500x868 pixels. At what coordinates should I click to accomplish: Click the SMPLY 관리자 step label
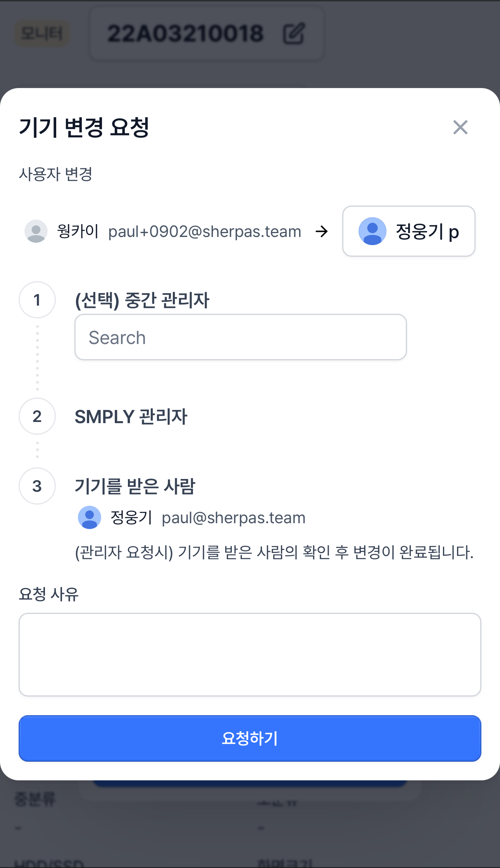click(131, 417)
